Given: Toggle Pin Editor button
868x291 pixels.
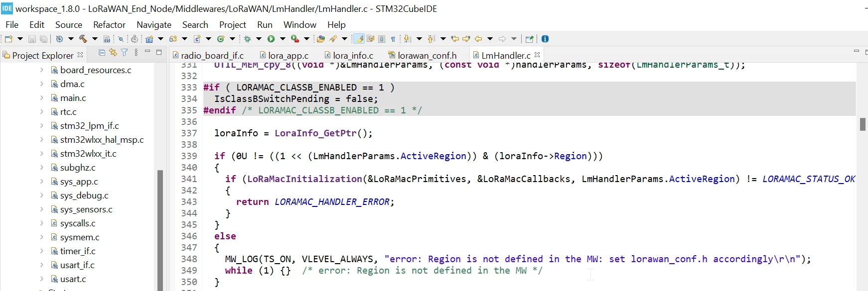Looking at the screenshot, I should click(530, 39).
